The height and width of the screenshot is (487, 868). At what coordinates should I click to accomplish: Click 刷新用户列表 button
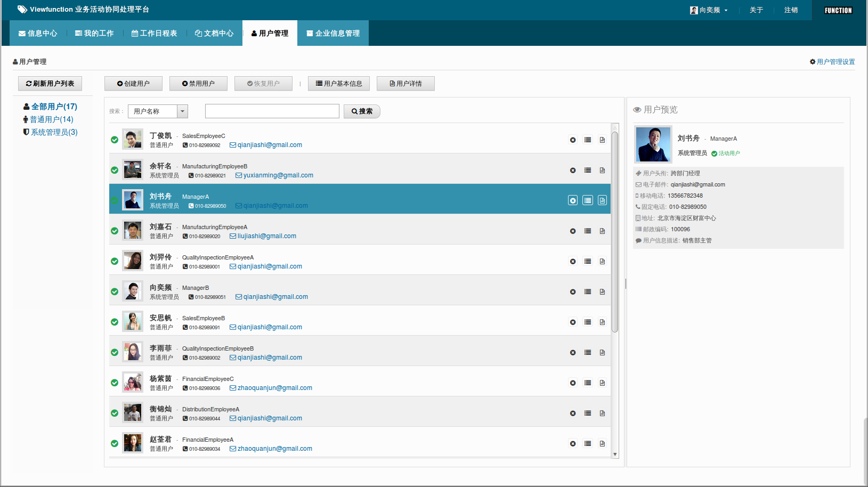tap(50, 84)
